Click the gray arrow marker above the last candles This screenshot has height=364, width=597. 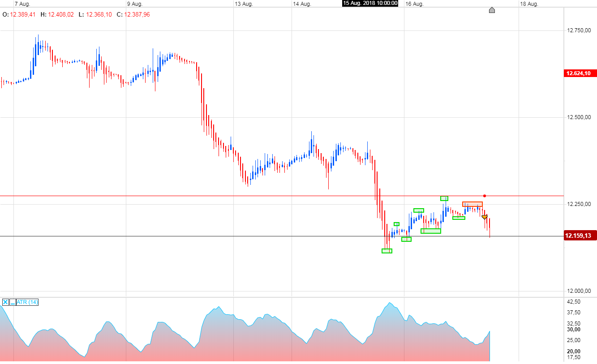(x=492, y=10)
